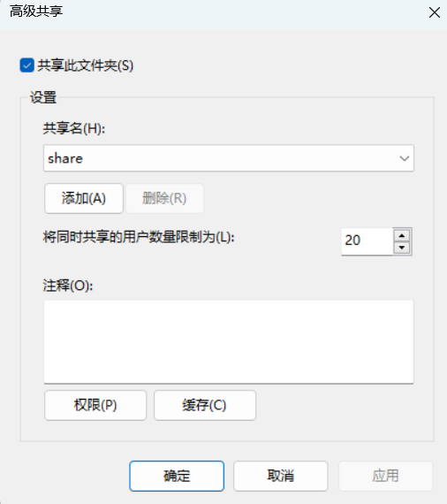
Task: Click the 取消 cancel button
Action: [281, 476]
